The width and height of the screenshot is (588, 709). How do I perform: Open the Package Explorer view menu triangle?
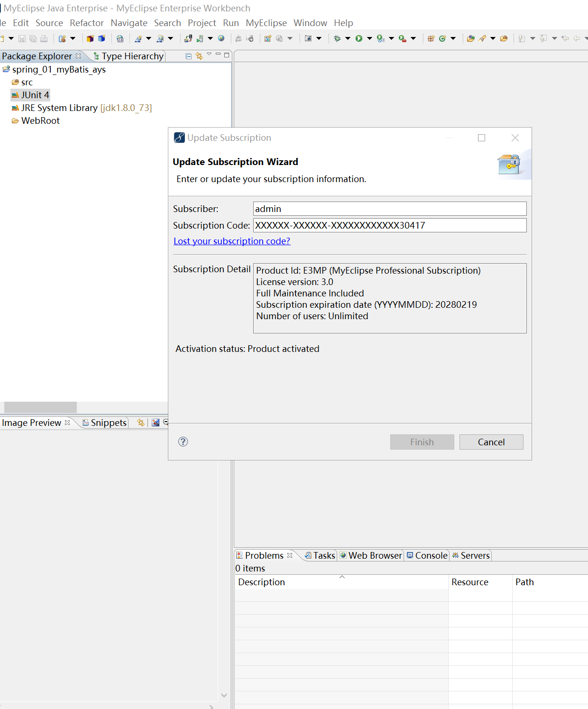[209, 55]
